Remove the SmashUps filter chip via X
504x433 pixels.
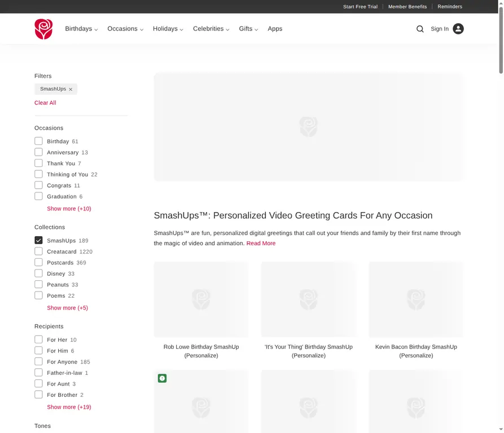coord(71,89)
